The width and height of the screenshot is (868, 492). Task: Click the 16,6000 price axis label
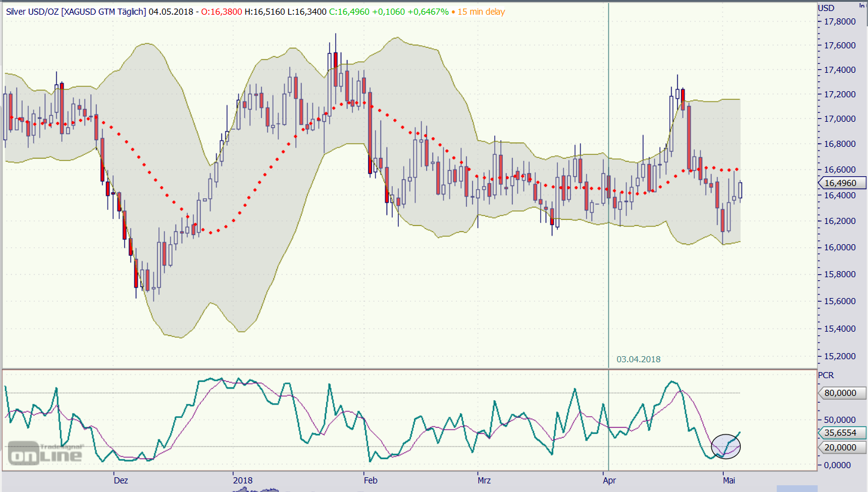point(839,170)
